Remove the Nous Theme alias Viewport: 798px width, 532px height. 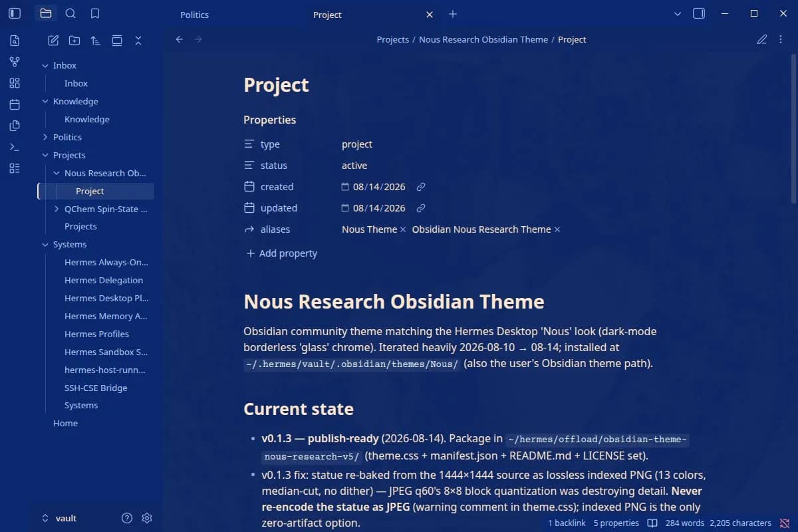[x=403, y=229]
